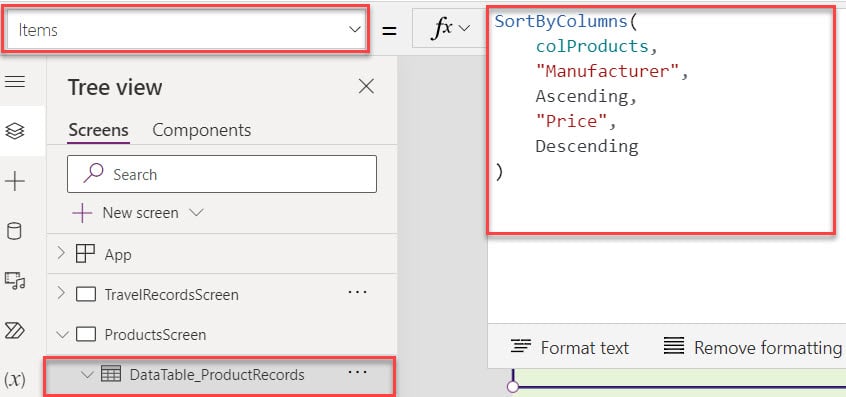Image resolution: width=846 pixels, height=397 pixels.
Task: Collapse the DataTable_ProductRecords node
Action: [x=87, y=374]
